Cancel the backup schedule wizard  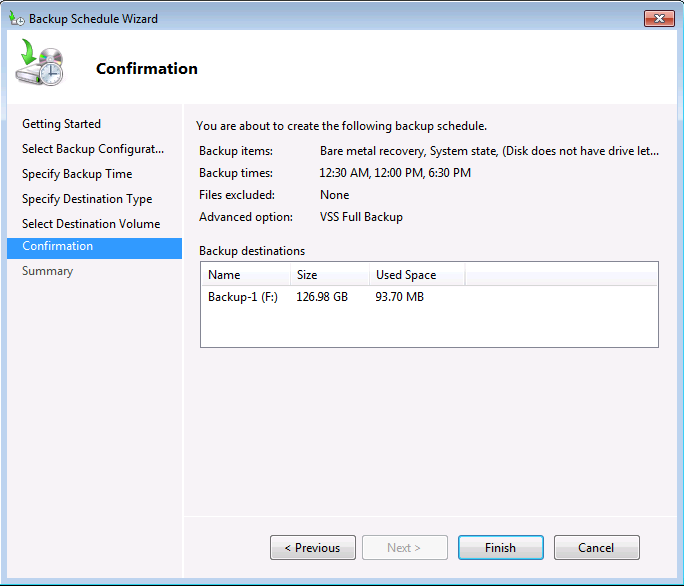click(x=596, y=548)
